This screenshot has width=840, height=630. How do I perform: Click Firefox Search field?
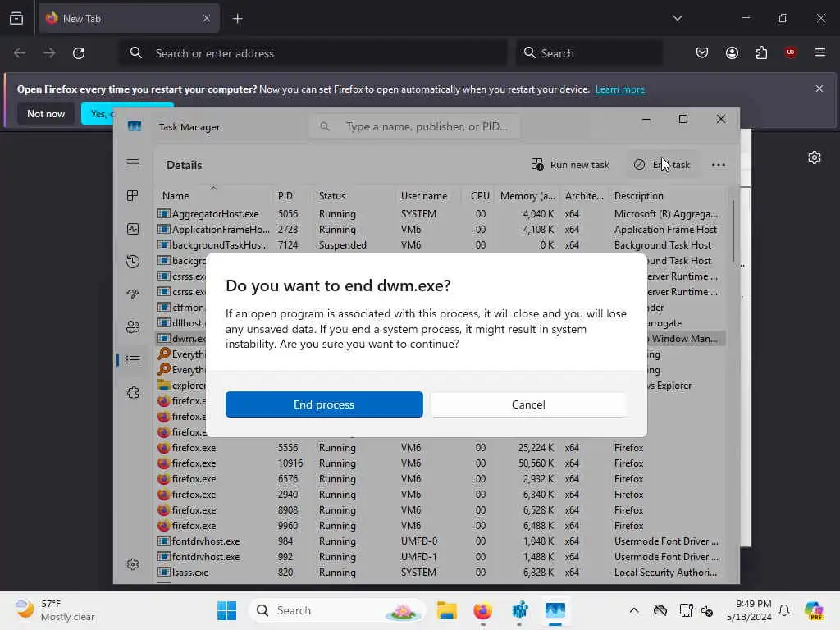pos(589,53)
